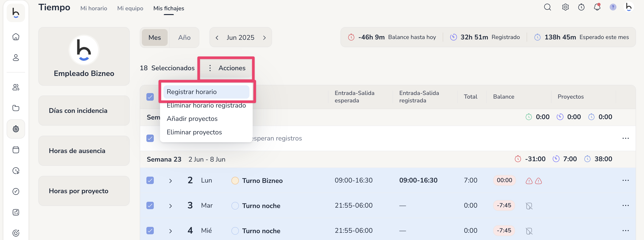Click the stopwatch icon in top bar
Image resolution: width=644 pixels, height=240 pixels.
tap(581, 7)
